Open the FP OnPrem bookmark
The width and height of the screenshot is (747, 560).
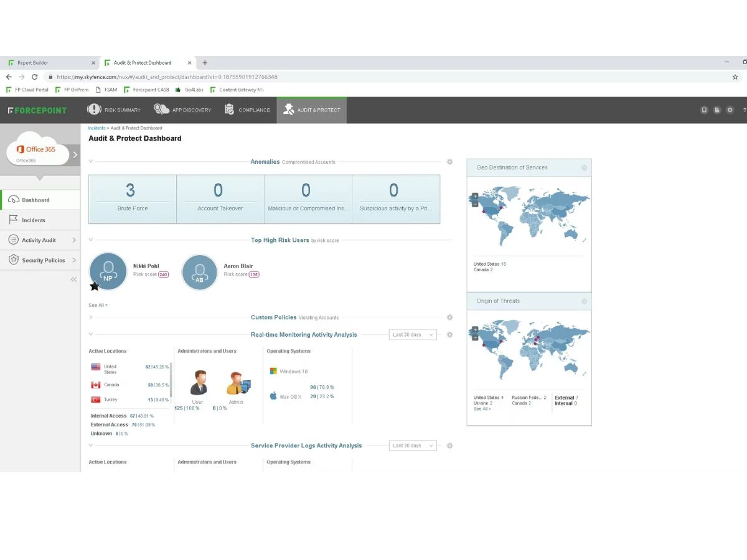coord(72,90)
